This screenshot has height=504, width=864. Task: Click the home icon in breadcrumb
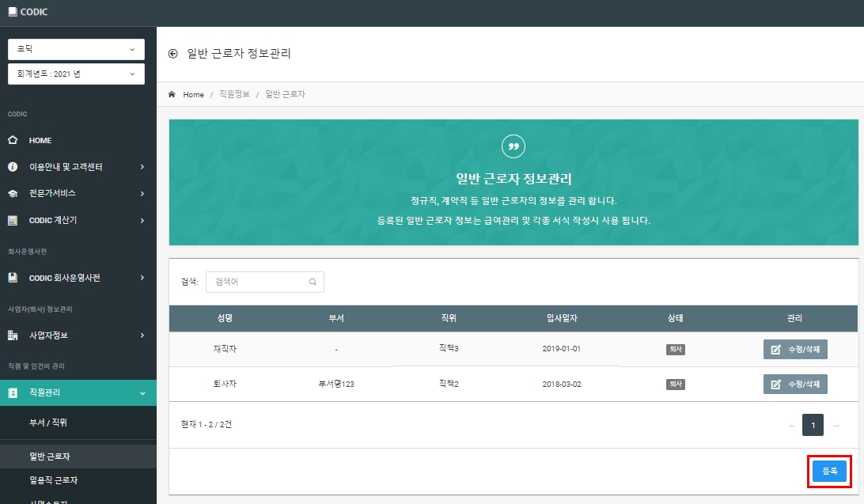pos(172,94)
